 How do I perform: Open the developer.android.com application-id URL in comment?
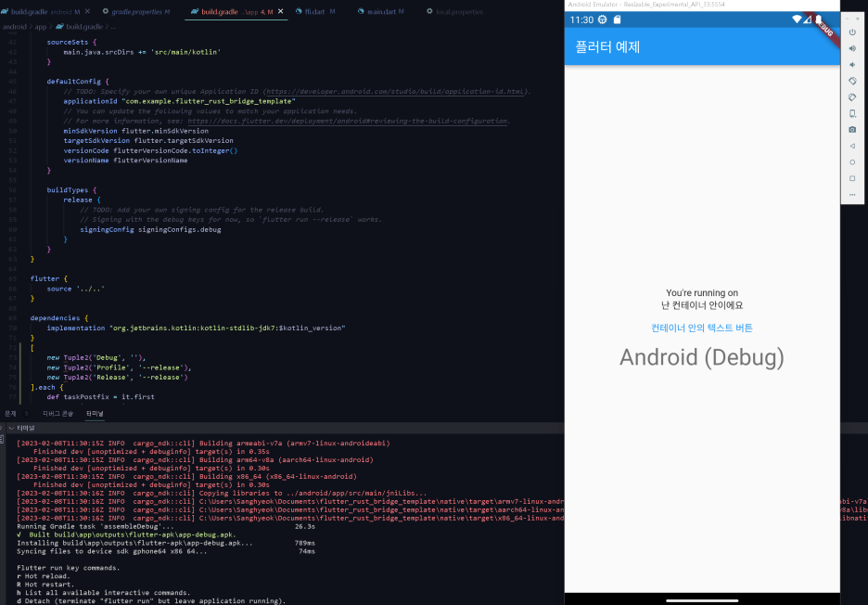396,92
